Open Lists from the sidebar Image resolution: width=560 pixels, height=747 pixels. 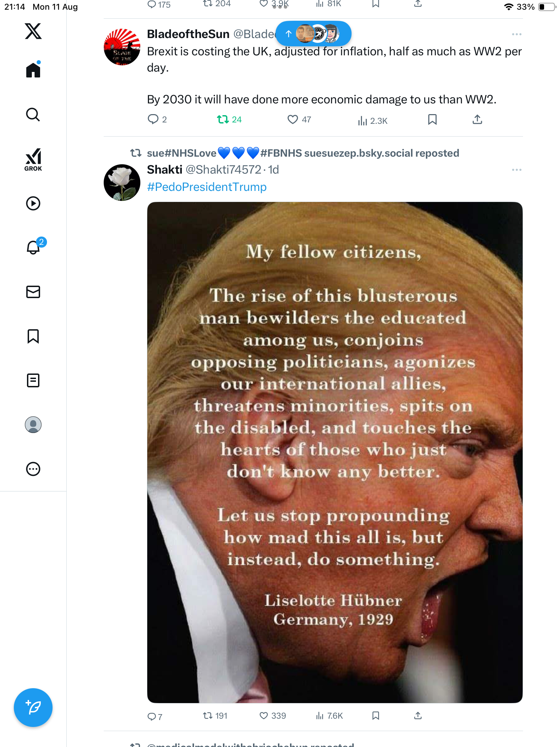click(33, 380)
